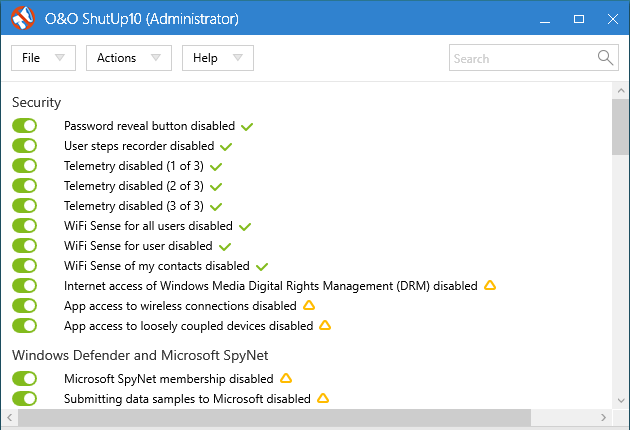Toggle WiFi Sense of my contacts switch
630x430 pixels.
tap(25, 266)
